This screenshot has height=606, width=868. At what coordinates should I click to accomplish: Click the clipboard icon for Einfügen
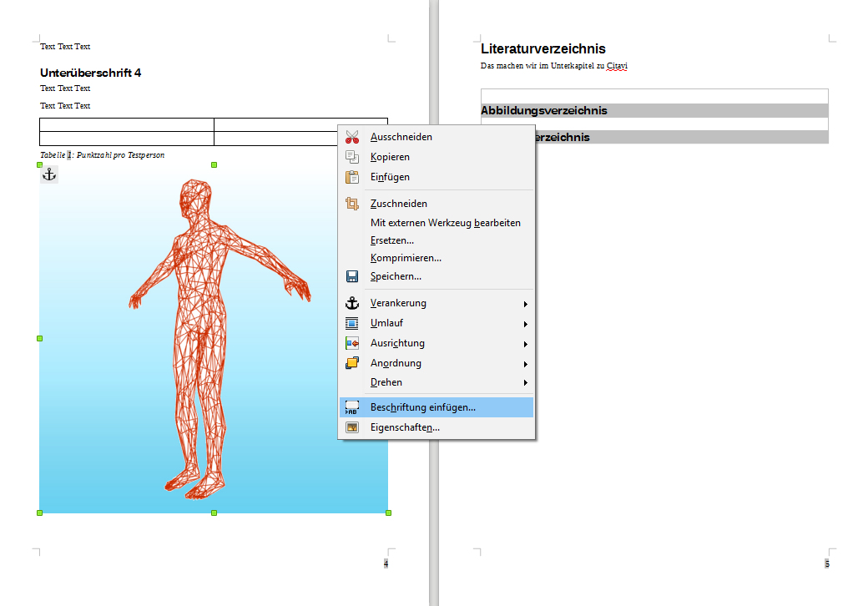(352, 177)
